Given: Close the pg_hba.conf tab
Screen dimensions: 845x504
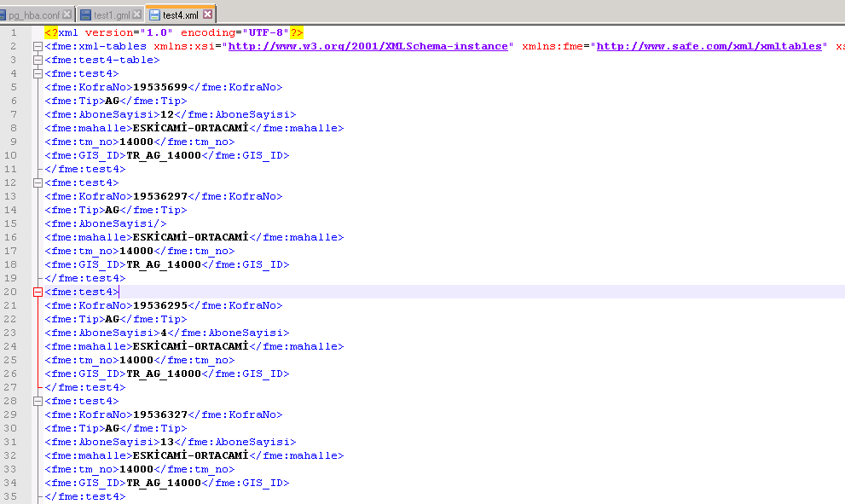Looking at the screenshot, I should pyautogui.click(x=67, y=14).
